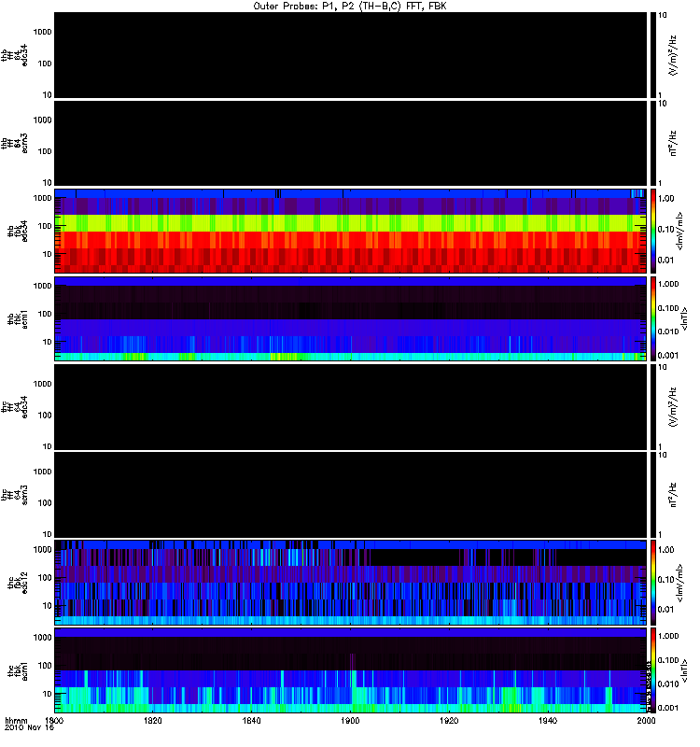Screen dimensions: 700x747
Task: Select the thb fbk scm1 spectrogram panel
Action: 351,318
